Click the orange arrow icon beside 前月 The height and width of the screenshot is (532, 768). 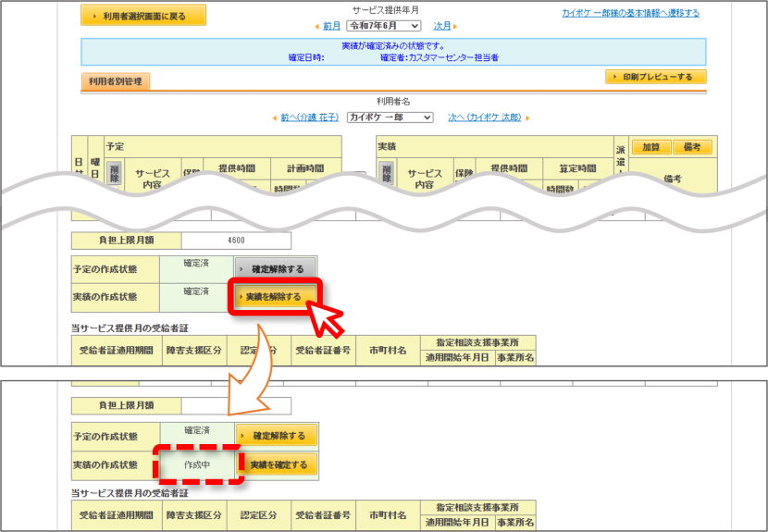coord(316,27)
